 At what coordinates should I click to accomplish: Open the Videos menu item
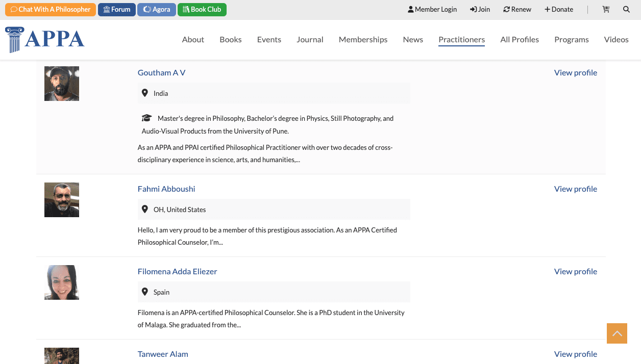click(616, 39)
